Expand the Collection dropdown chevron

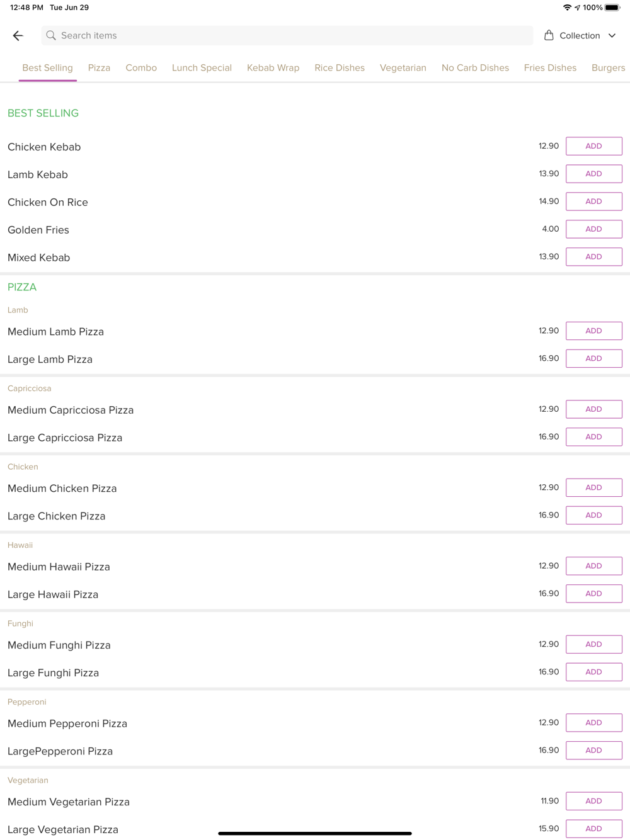pyautogui.click(x=612, y=36)
